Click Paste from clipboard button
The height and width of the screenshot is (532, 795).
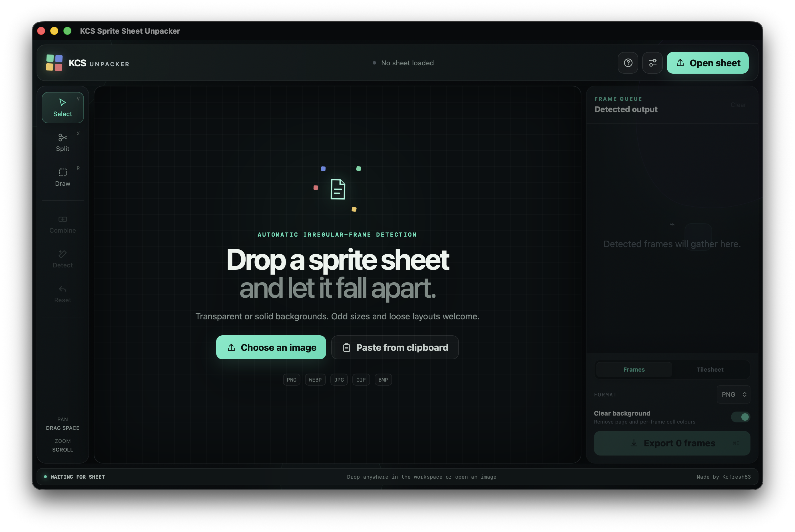(395, 347)
